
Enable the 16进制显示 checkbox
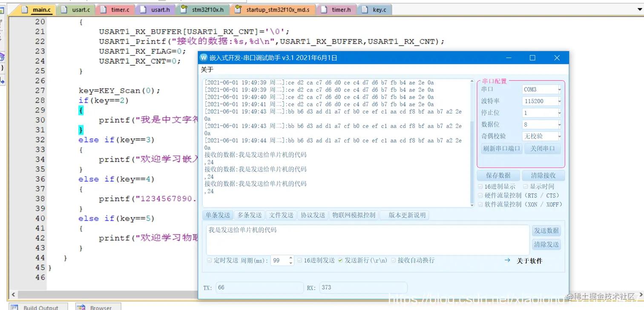[480, 185]
